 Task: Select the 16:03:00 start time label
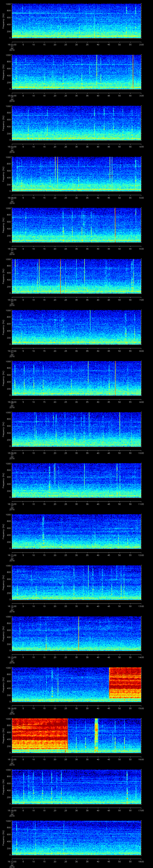[12, 147]
